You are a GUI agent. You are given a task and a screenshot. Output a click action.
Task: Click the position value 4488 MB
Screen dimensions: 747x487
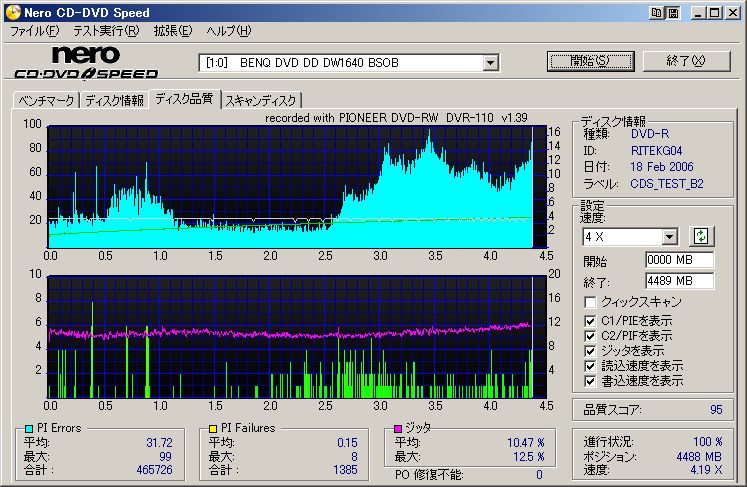tap(699, 457)
